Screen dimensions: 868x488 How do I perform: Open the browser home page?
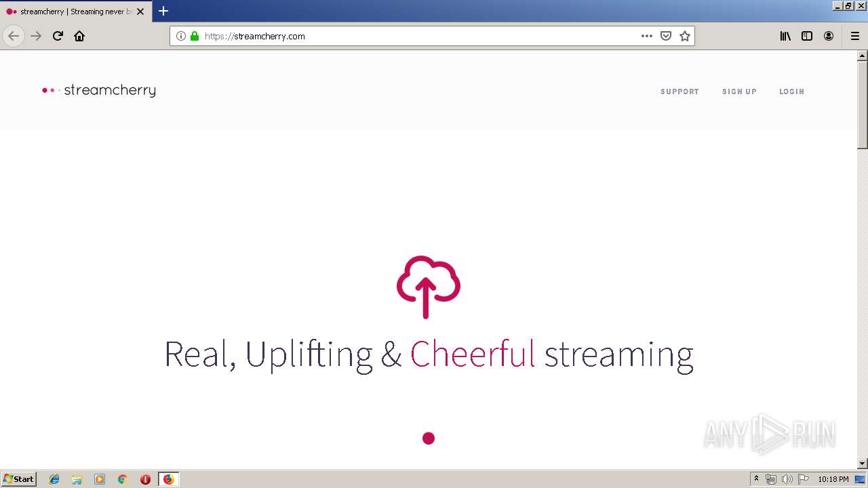click(79, 36)
